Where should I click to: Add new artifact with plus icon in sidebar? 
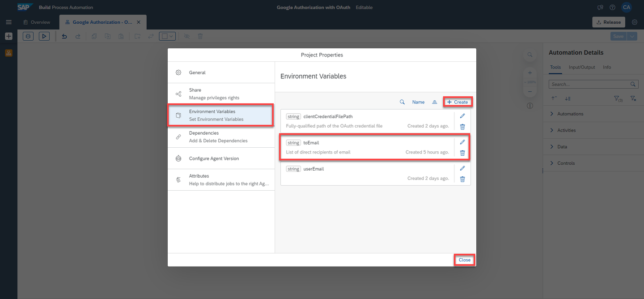8,36
